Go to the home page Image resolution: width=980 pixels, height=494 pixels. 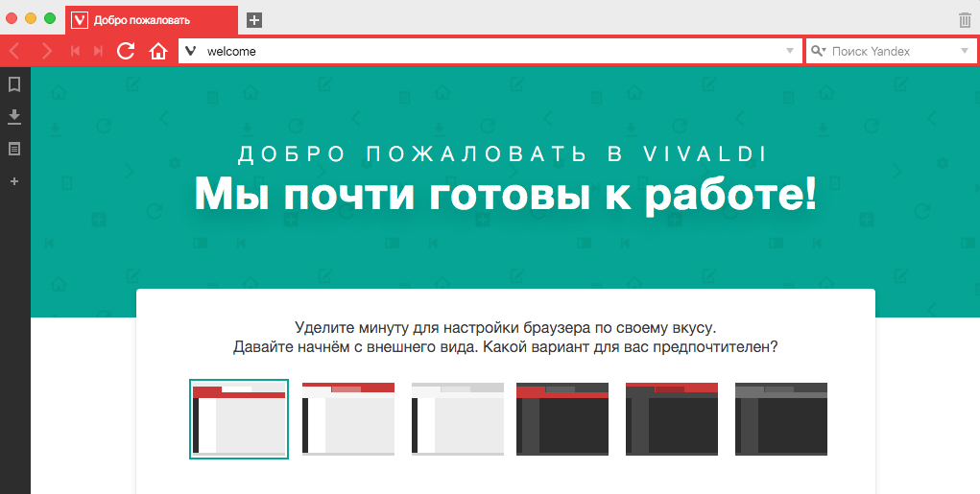click(x=158, y=51)
